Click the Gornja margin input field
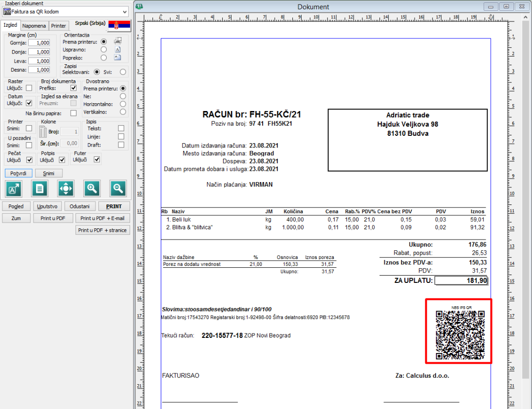This screenshot has height=409, width=532. (39, 43)
